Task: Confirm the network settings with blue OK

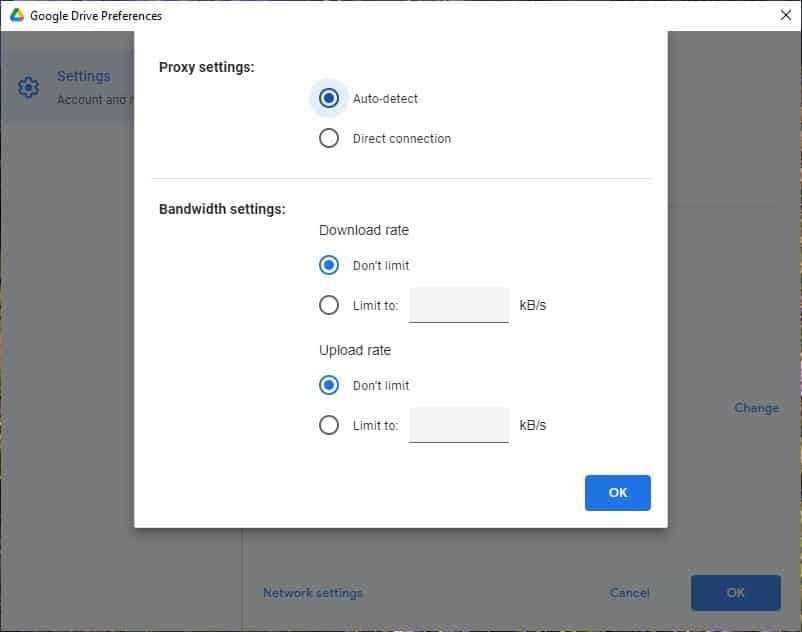Action: [x=617, y=492]
